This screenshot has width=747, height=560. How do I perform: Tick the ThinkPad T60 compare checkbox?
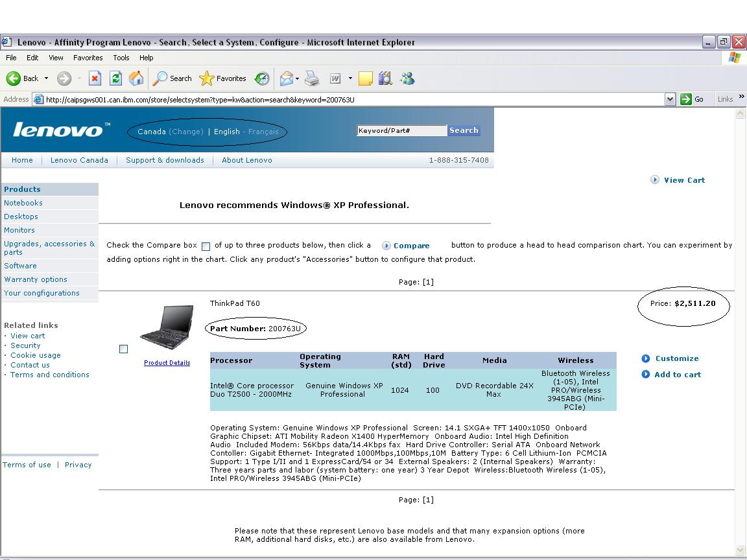pos(123,349)
